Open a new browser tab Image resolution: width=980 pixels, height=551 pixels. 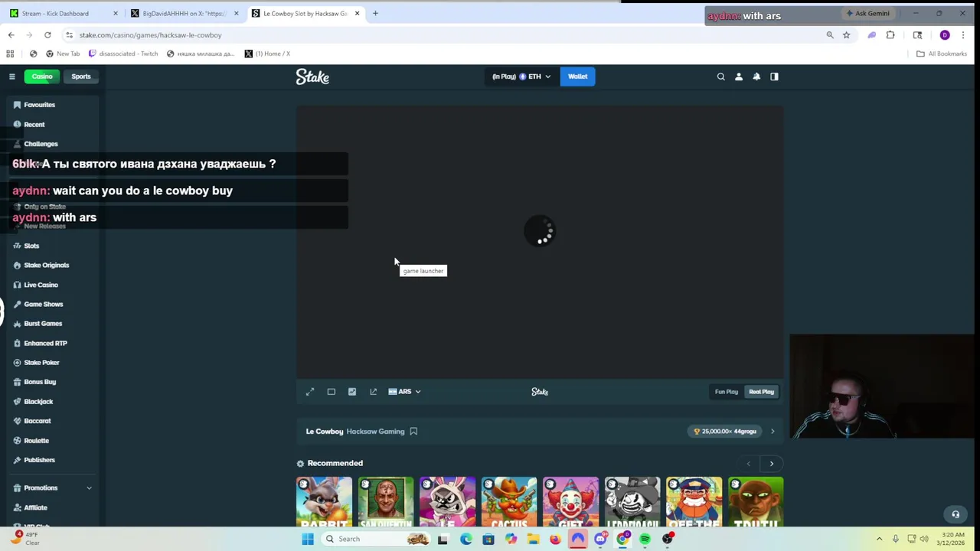(x=375, y=13)
